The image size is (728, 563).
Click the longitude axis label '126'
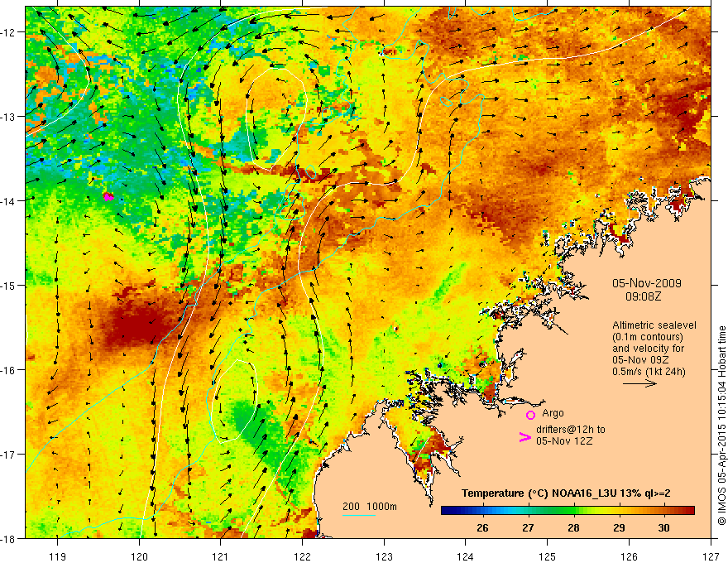(x=629, y=556)
